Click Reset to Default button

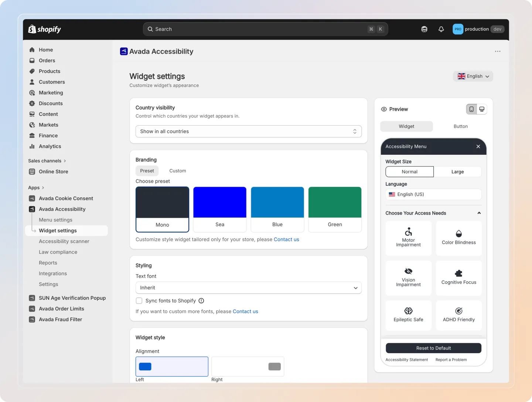tap(433, 348)
